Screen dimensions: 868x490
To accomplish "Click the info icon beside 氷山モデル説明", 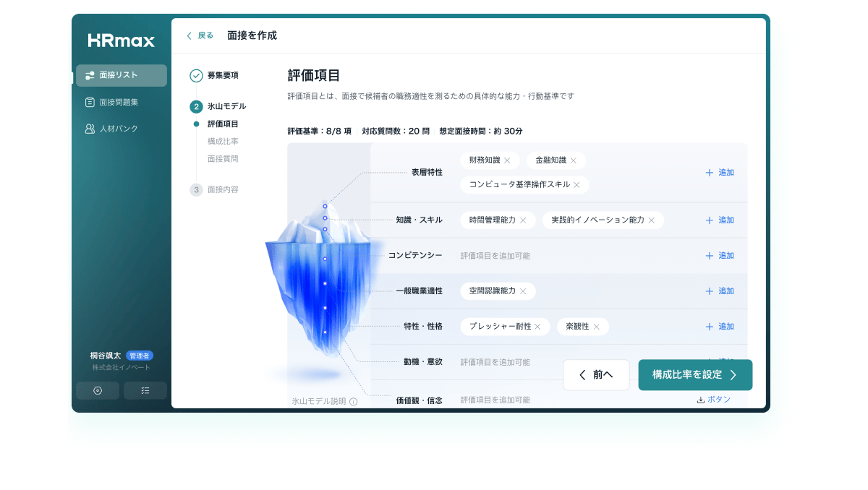I will (353, 401).
